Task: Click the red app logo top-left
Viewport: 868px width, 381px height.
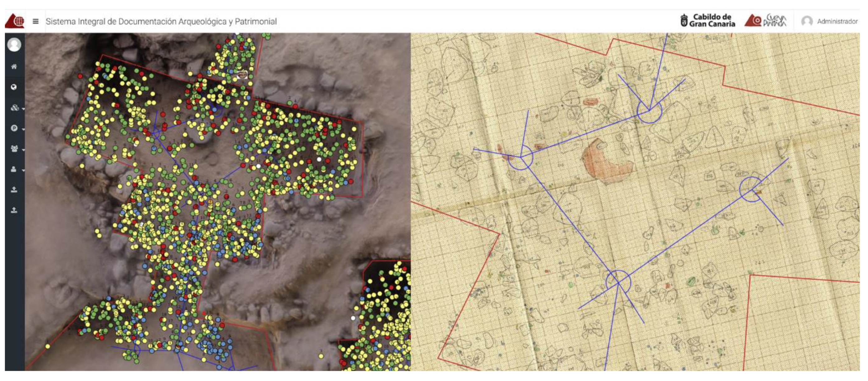Action: click(15, 21)
